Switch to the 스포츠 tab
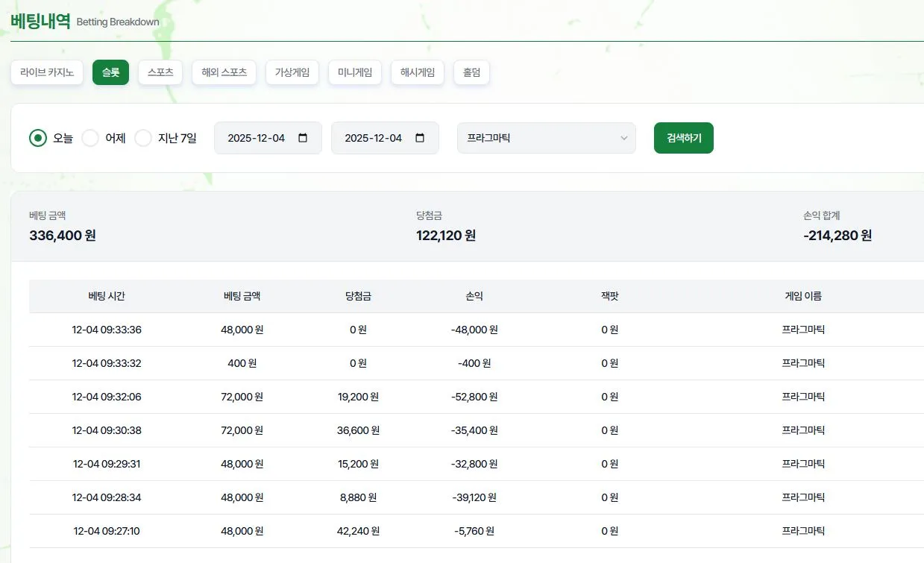924x563 pixels. (160, 72)
